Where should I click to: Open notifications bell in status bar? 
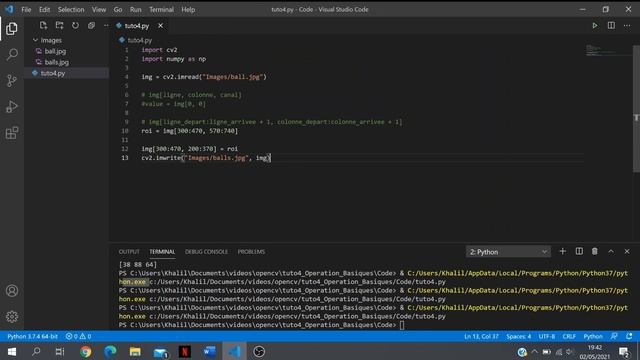[x=629, y=336]
